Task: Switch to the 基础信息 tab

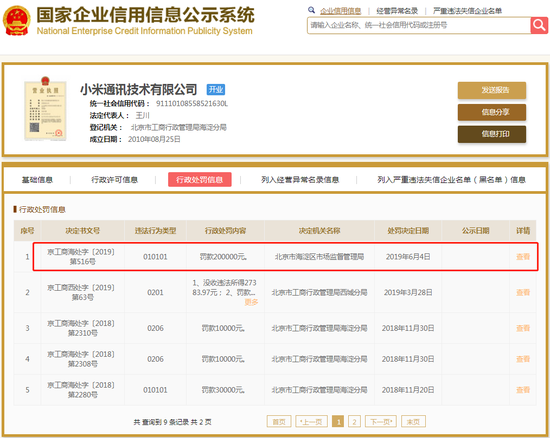Action: (x=37, y=180)
